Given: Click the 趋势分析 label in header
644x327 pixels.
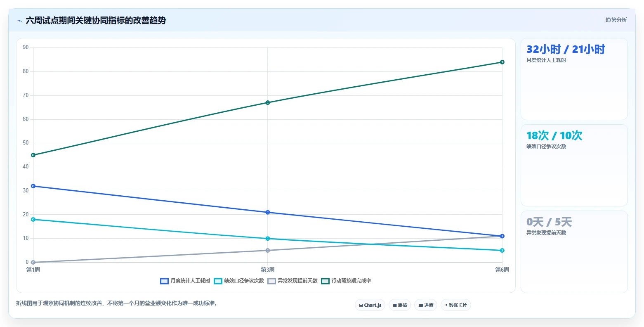Looking at the screenshot, I should [616, 20].
